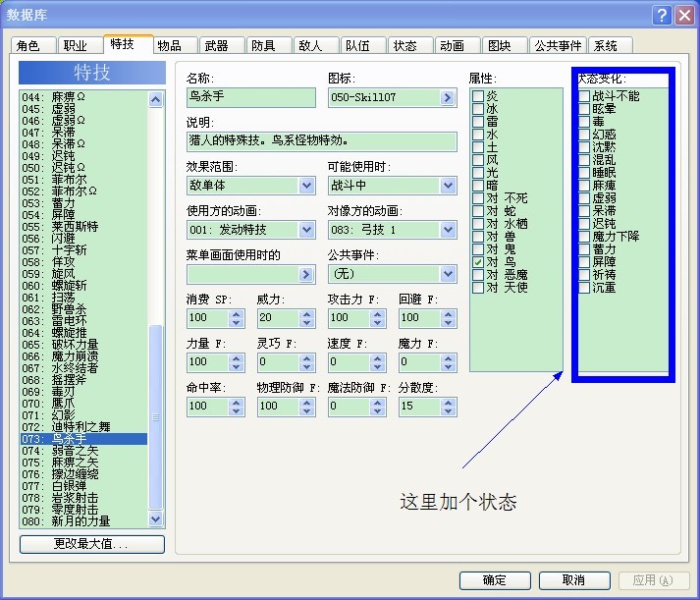Click the 更改最大值... button

(92, 544)
